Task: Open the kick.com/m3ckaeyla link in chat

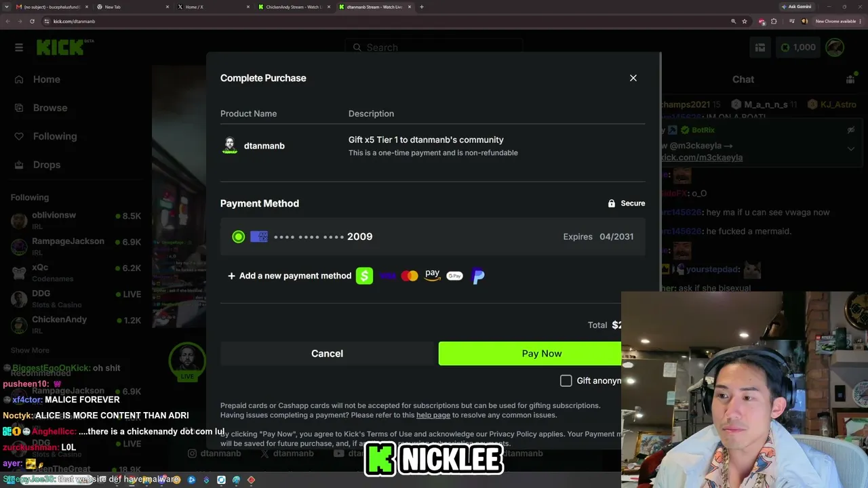Action: click(x=702, y=157)
